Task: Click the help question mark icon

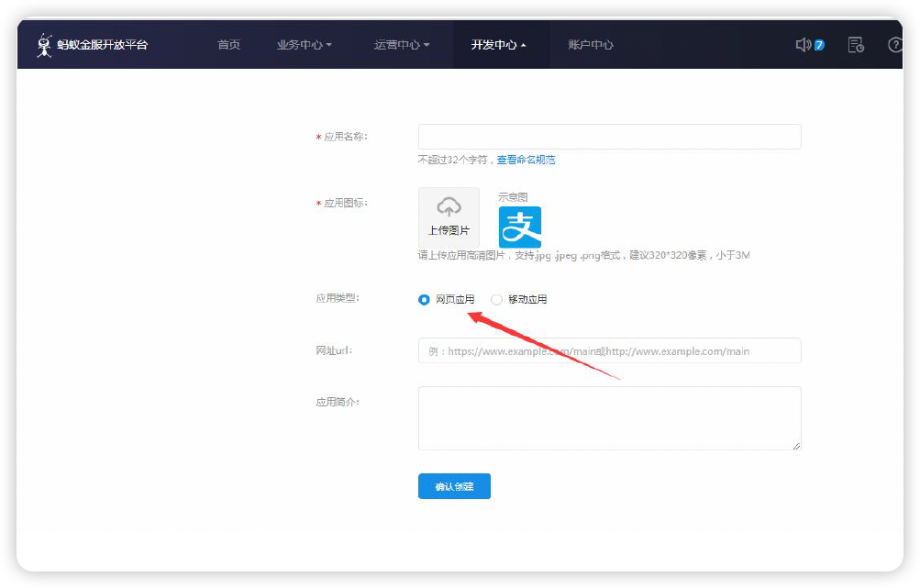Action: tap(896, 44)
